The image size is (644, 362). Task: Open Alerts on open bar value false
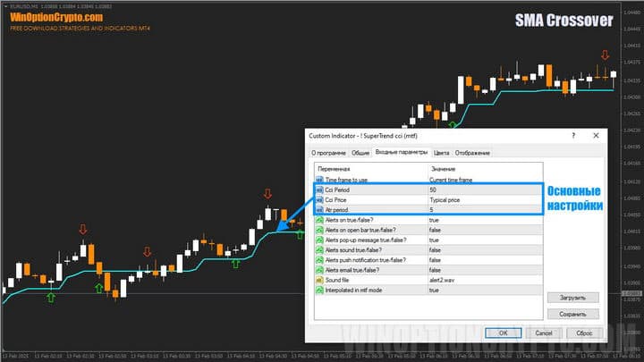tap(435, 230)
